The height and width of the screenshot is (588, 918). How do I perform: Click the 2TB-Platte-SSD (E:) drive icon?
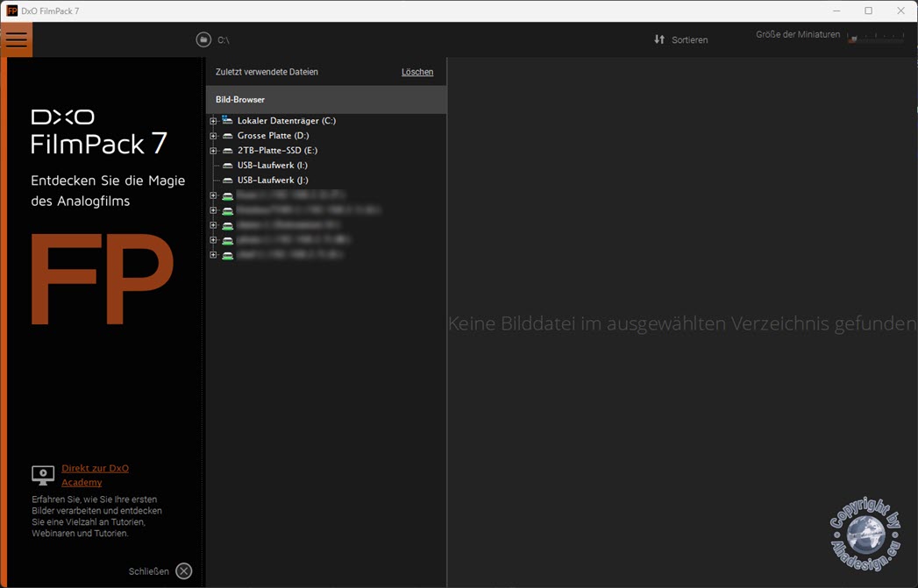click(x=228, y=151)
